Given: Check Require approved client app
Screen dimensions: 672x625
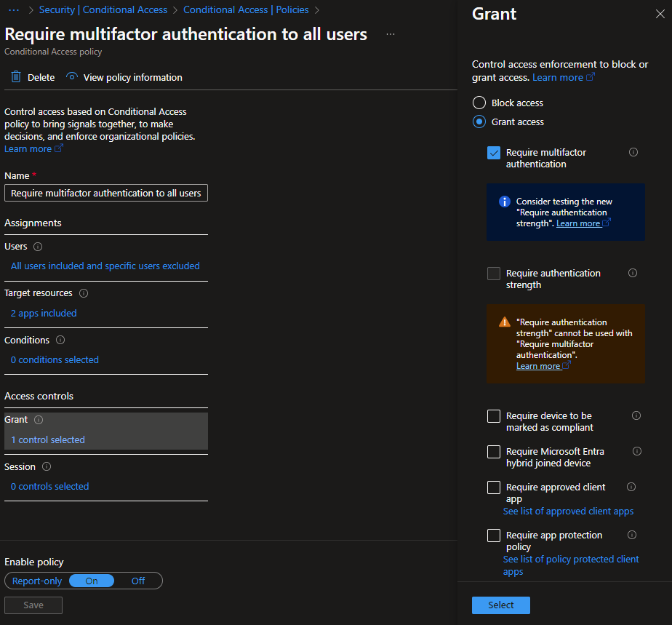Looking at the screenshot, I should click(494, 487).
